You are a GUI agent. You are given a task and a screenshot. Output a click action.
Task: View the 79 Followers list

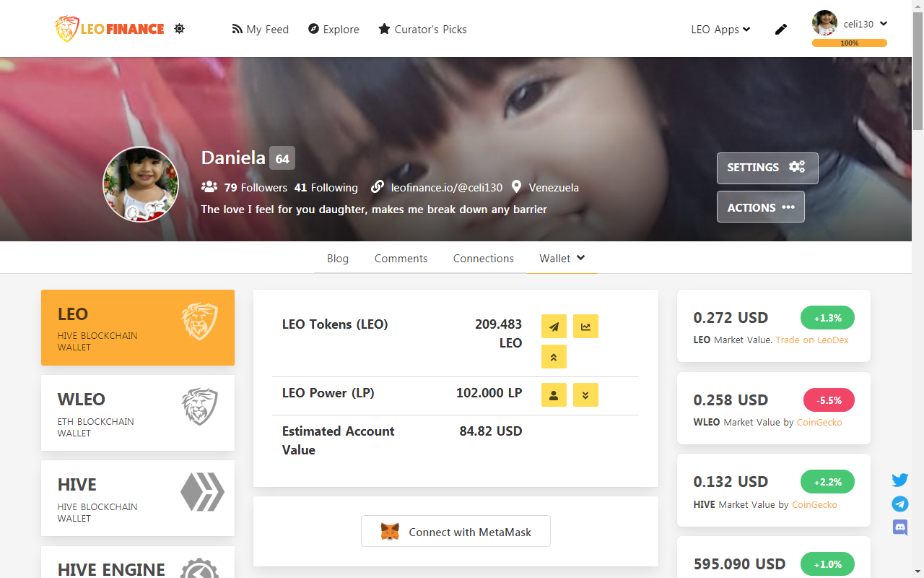click(x=256, y=188)
